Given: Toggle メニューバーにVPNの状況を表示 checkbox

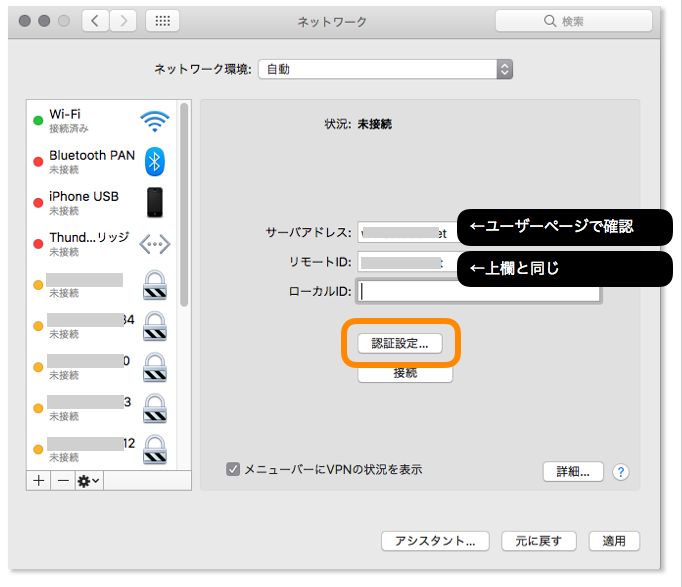Looking at the screenshot, I should 233,470.
